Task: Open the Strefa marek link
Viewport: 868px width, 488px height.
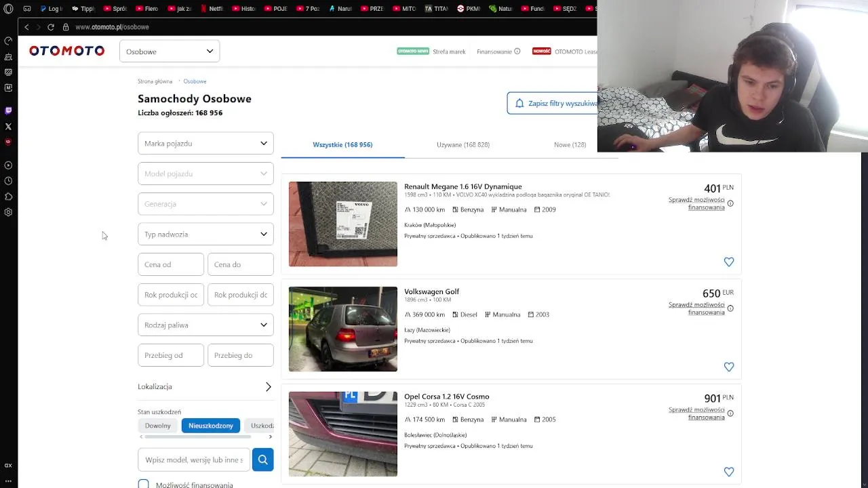Action: click(x=449, y=52)
